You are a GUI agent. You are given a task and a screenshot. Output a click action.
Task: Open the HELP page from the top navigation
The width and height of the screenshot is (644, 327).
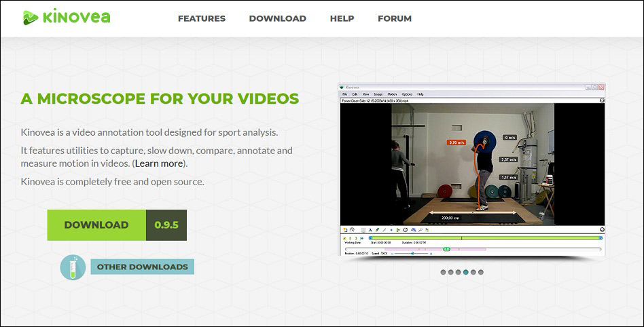[x=342, y=18]
